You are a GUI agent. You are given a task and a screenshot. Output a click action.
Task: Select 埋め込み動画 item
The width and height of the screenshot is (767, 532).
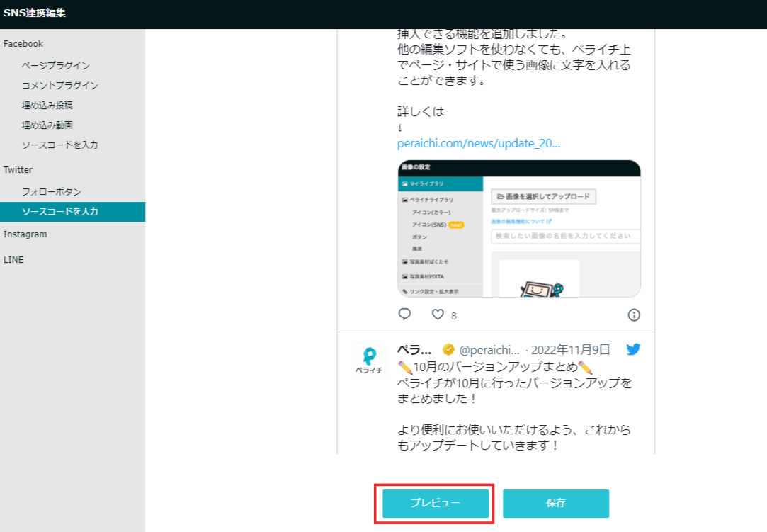pos(47,125)
